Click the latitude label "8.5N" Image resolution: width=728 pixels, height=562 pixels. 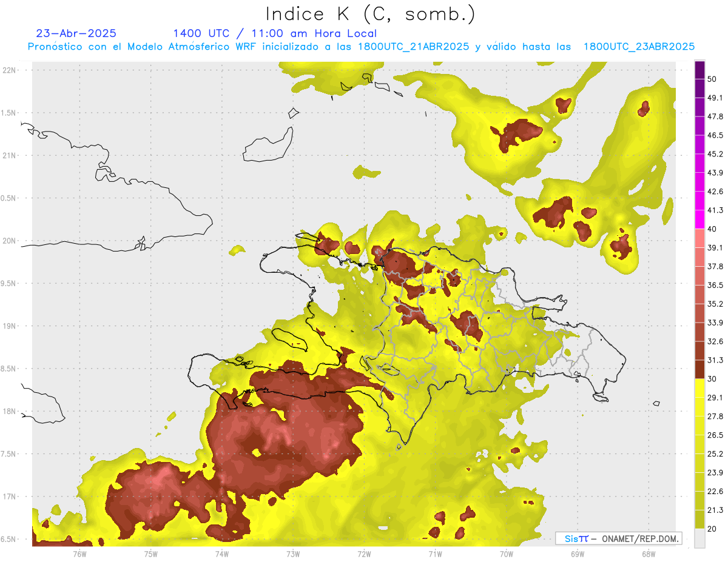[x=9, y=369]
